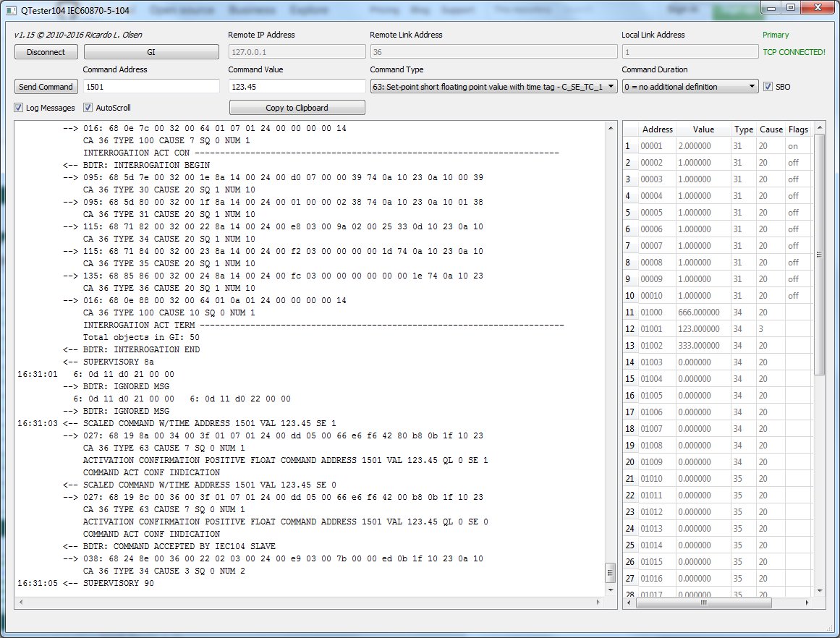Click log panel horizontal scroll right arrow

tap(598, 602)
